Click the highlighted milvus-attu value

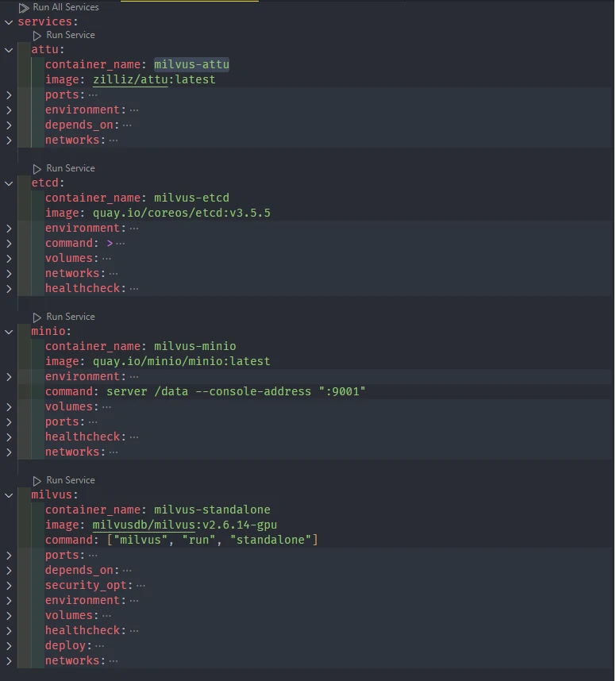point(191,64)
